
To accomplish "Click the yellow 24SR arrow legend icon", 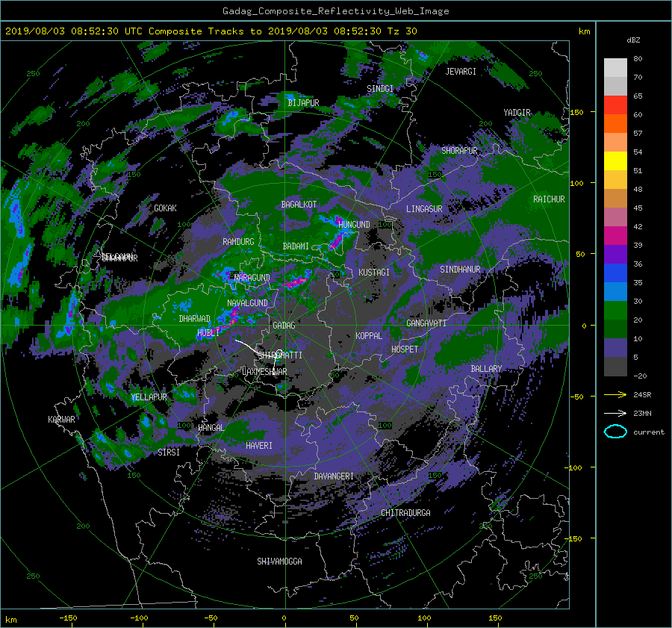I will tap(615, 394).
